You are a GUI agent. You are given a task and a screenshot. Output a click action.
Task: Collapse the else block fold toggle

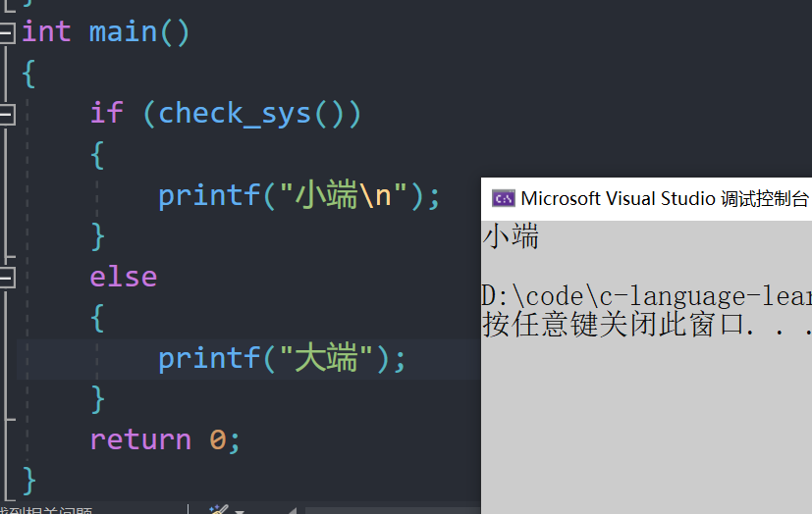7,278
